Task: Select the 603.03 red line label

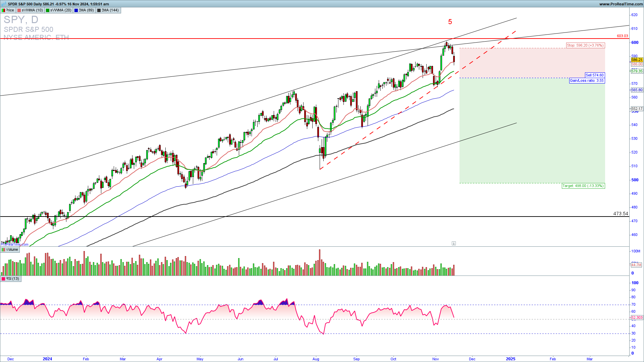Action: click(x=622, y=36)
